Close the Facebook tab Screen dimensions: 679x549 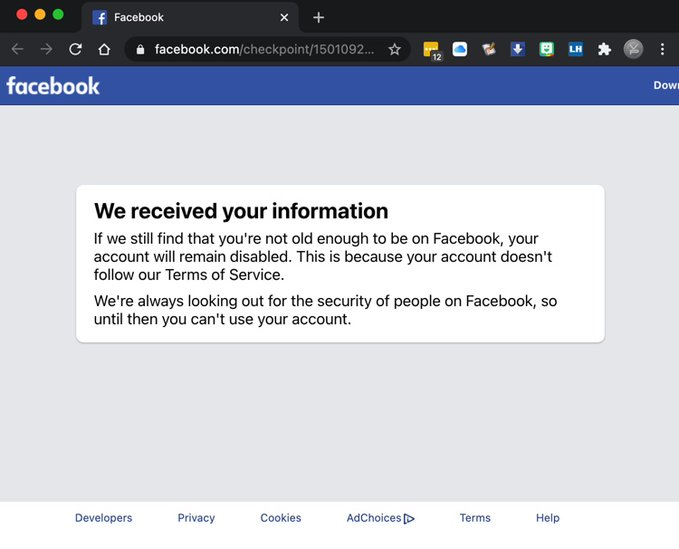(x=284, y=17)
